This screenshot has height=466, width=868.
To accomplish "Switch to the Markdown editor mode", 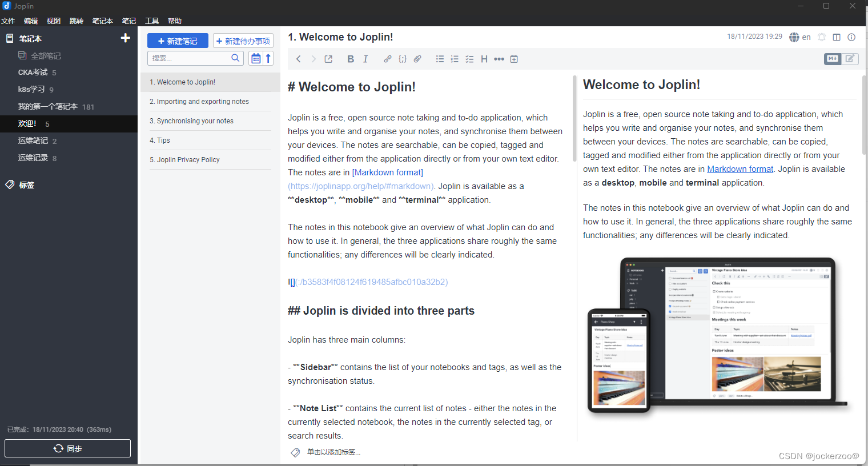I will (833, 58).
